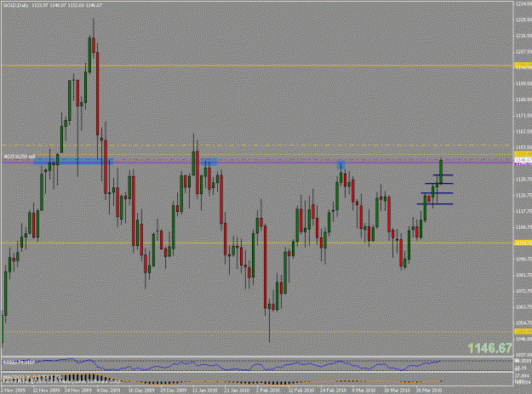The height and width of the screenshot is (394, 532).
Task: Click the white current price tag on price scale
Action: click(x=523, y=160)
